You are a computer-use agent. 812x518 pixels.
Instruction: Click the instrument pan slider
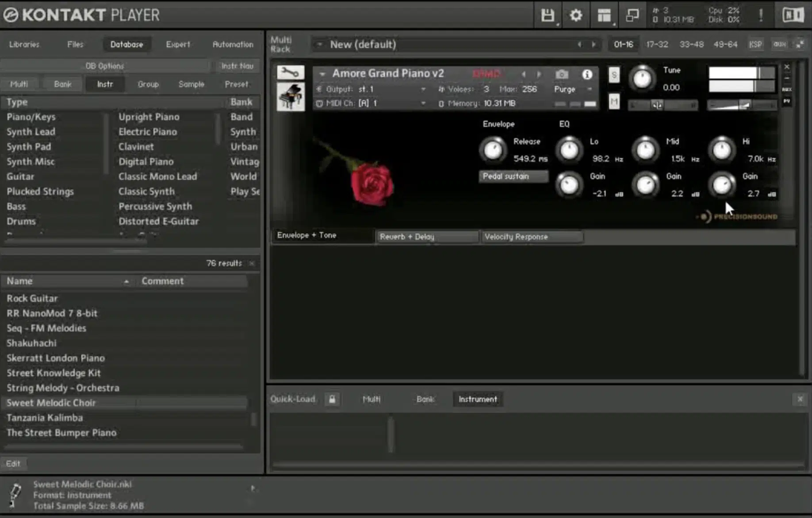coord(663,105)
